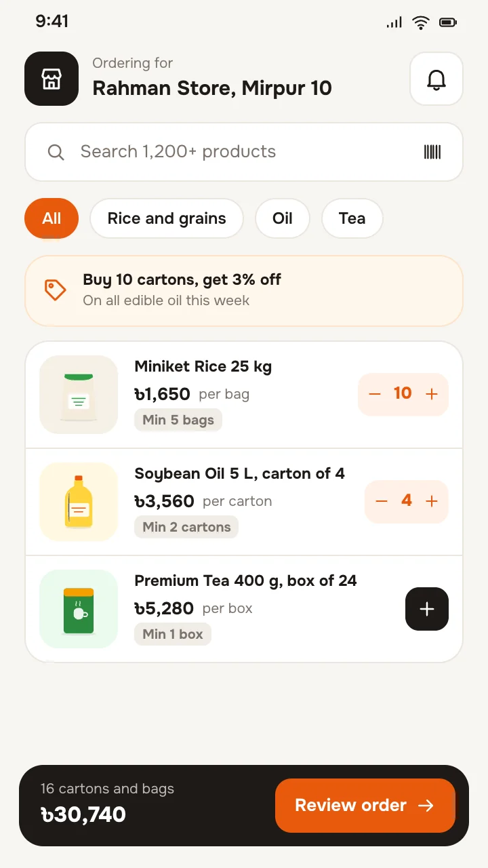Tap the Rahman Store, Mirpur 10 title

click(x=212, y=88)
